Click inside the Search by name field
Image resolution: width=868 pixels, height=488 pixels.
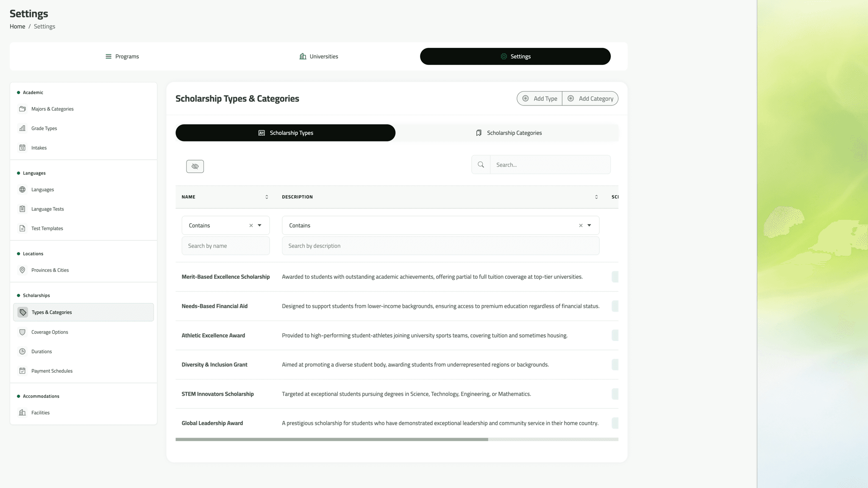(225, 246)
